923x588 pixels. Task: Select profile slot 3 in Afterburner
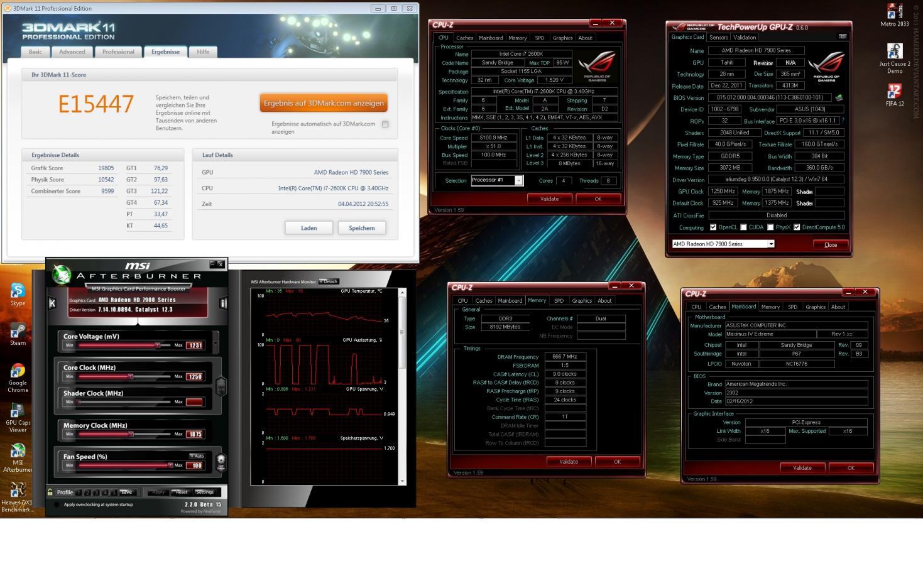(96, 493)
